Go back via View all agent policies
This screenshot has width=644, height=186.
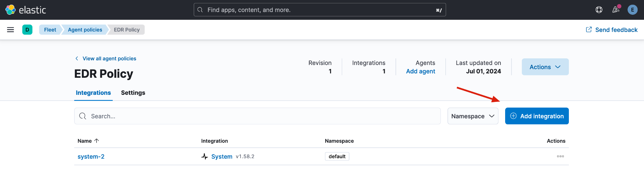(109, 59)
